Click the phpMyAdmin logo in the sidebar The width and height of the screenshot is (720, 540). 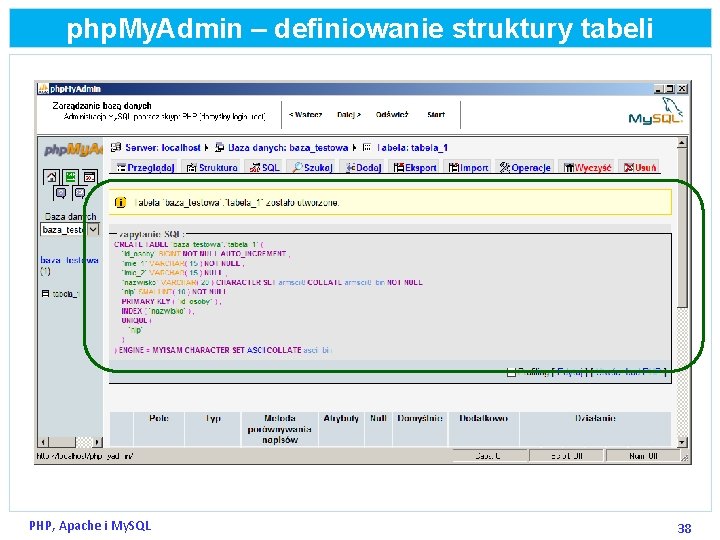pos(73,149)
